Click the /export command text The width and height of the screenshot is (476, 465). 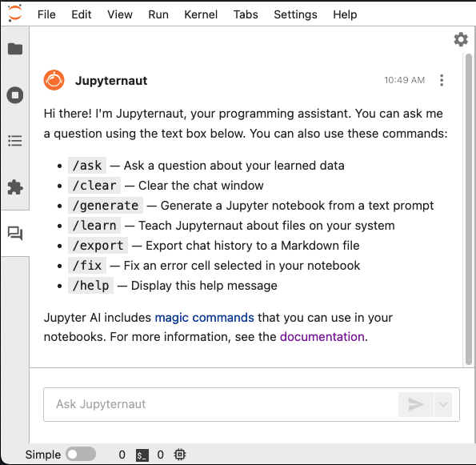click(x=98, y=246)
